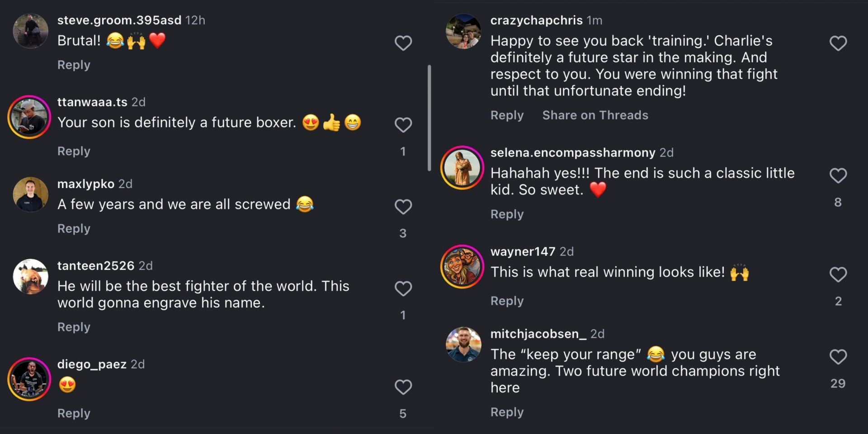Reply to selena.encompassharmony's comment

point(507,214)
